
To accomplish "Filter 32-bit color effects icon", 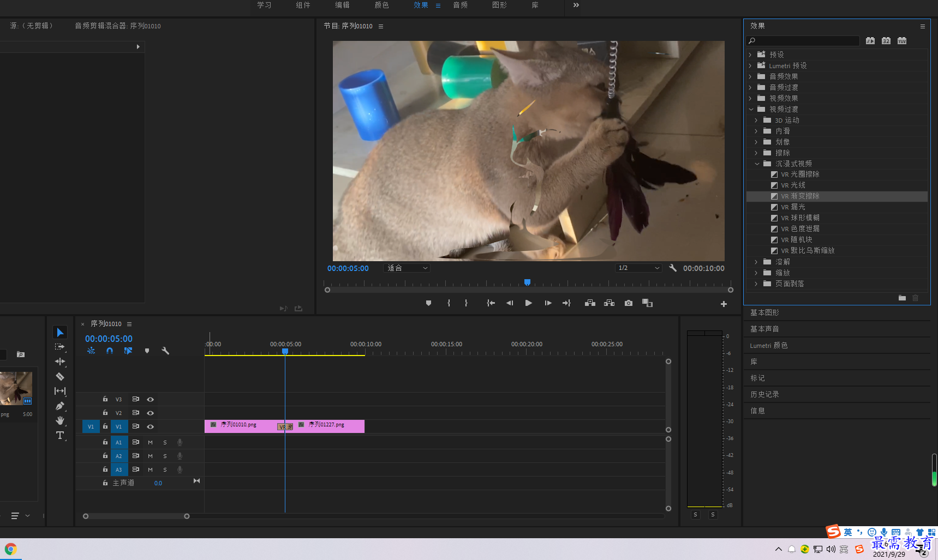I will click(x=886, y=41).
